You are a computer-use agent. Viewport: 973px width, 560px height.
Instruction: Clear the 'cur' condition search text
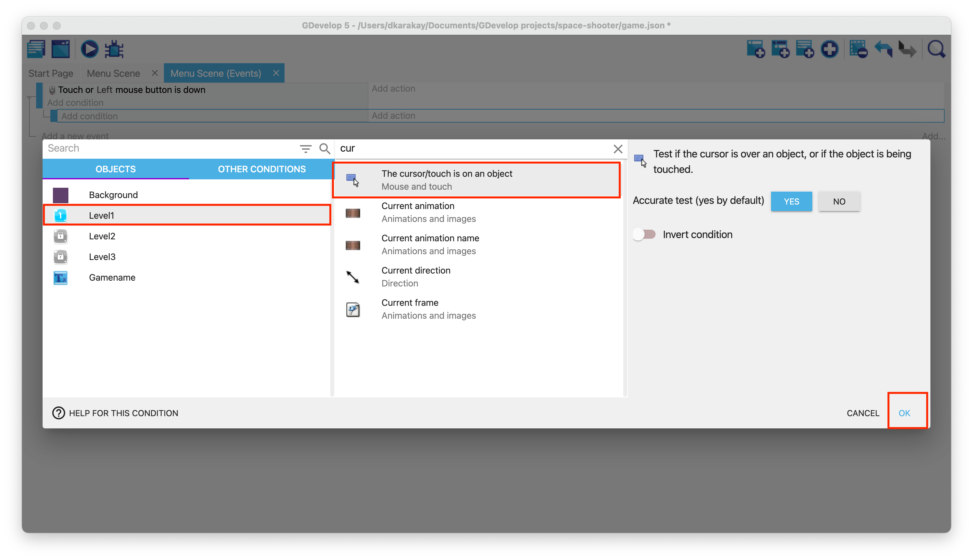618,148
